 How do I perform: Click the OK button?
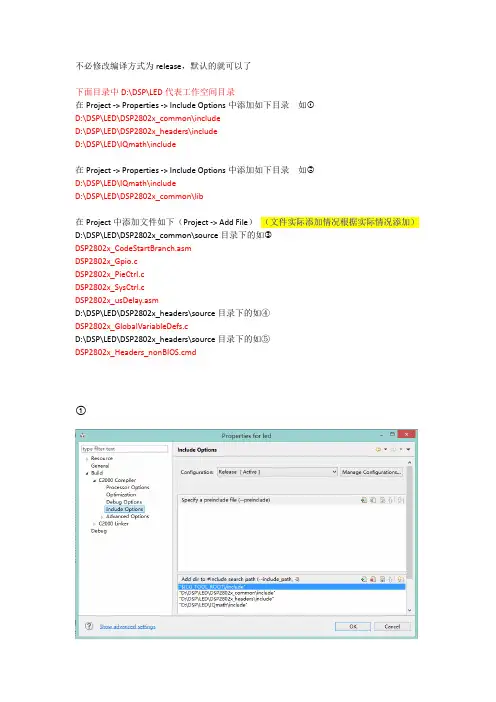[353, 626]
